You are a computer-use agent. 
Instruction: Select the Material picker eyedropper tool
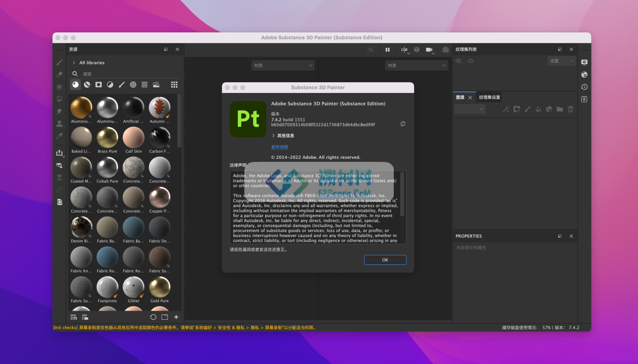pos(59,135)
